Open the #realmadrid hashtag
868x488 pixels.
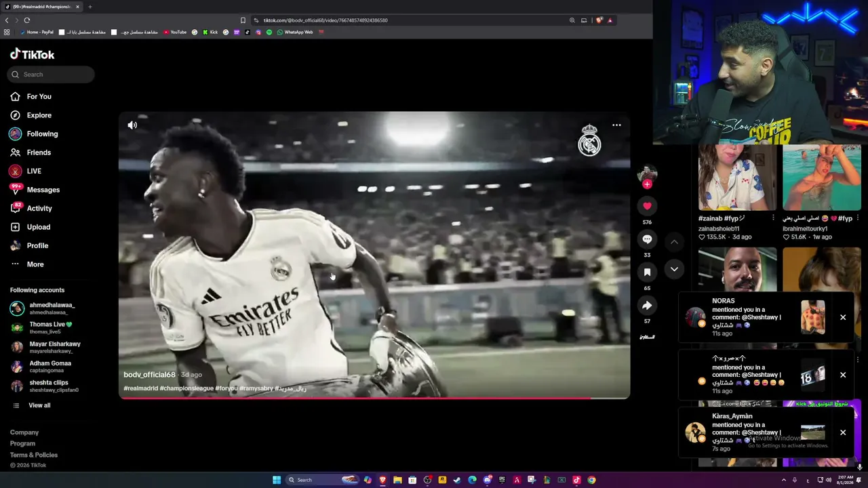140,388
